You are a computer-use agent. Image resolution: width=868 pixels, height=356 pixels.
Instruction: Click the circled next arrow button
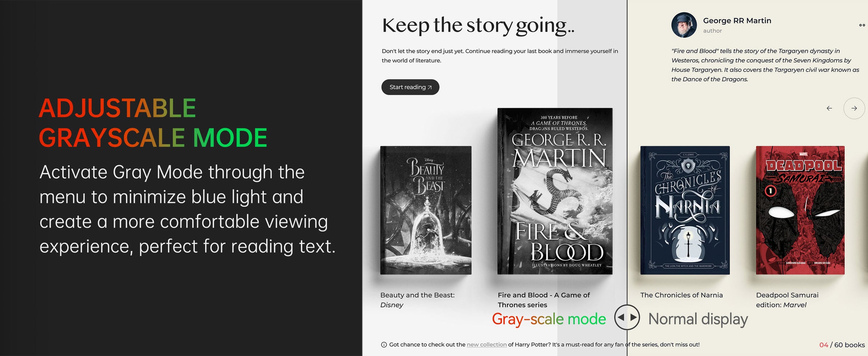pos(854,108)
